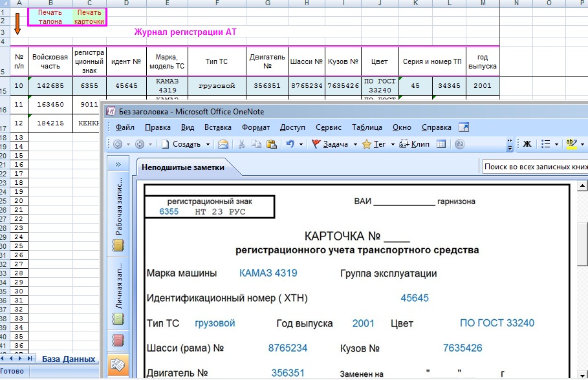Open unfiled notes via the bottom sidebar icon

118,364
